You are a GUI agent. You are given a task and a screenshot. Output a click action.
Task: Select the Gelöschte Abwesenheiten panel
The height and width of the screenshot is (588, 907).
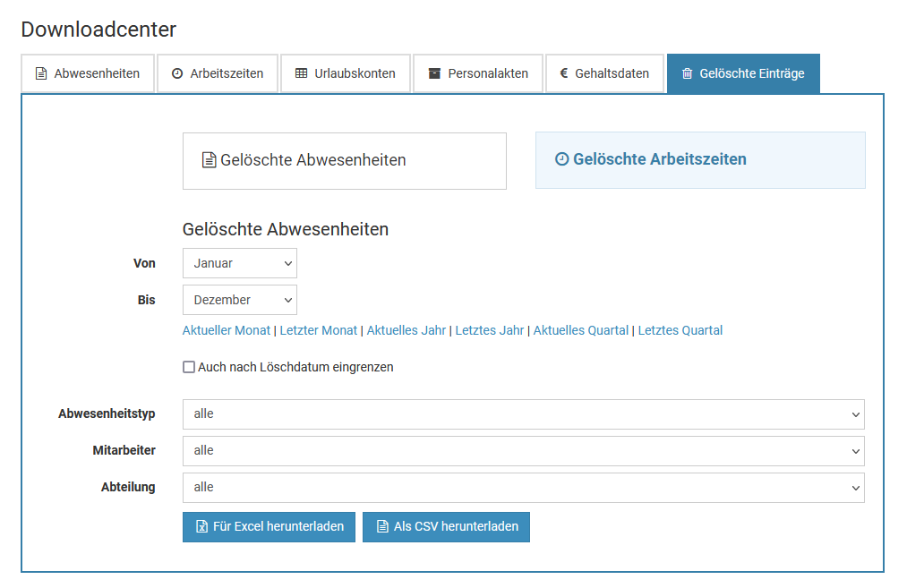click(x=344, y=161)
